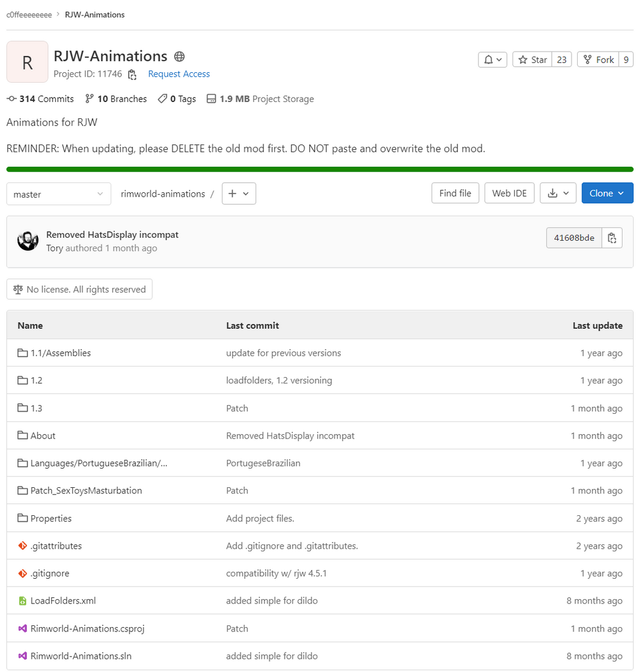Click the public globe visibility icon
This screenshot has height=672, width=640.
pyautogui.click(x=180, y=57)
